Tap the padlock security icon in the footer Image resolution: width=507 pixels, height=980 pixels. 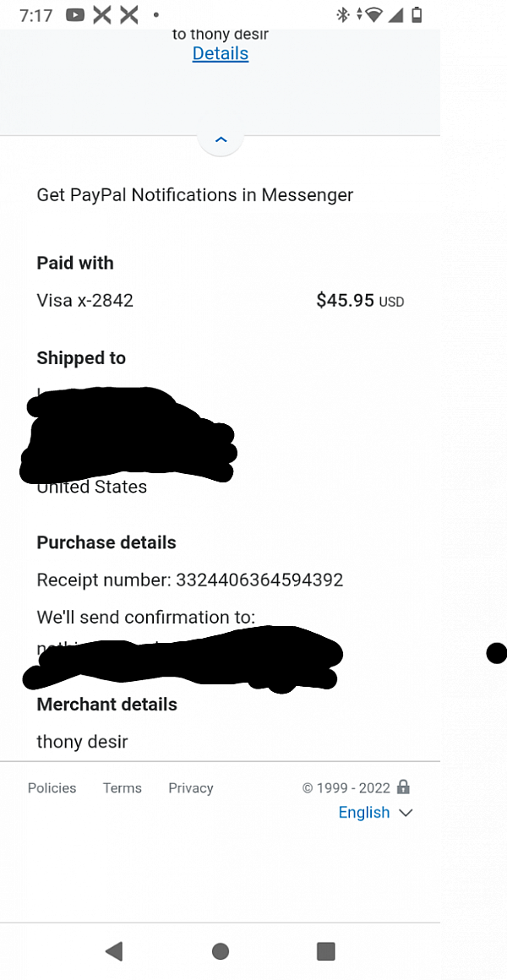(x=403, y=787)
